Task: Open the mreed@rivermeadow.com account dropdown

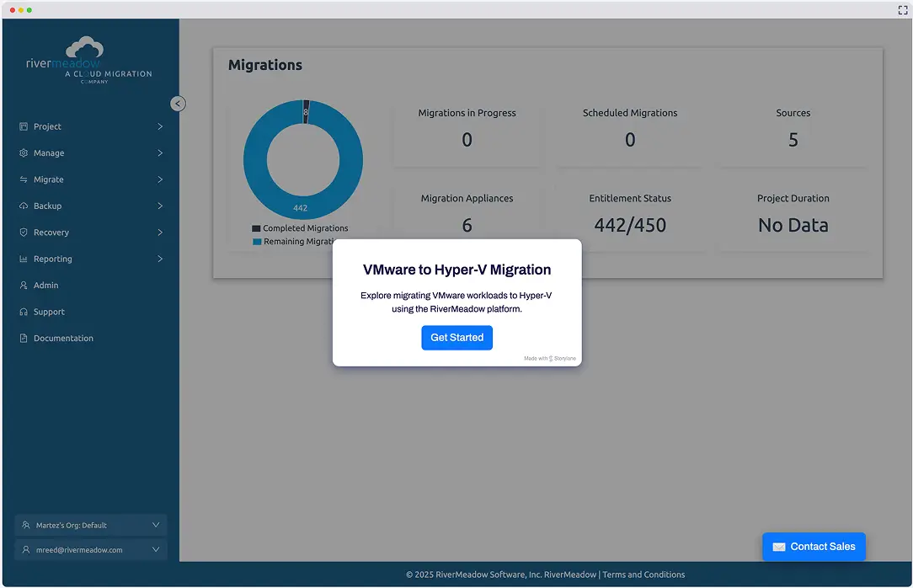Action: click(91, 549)
